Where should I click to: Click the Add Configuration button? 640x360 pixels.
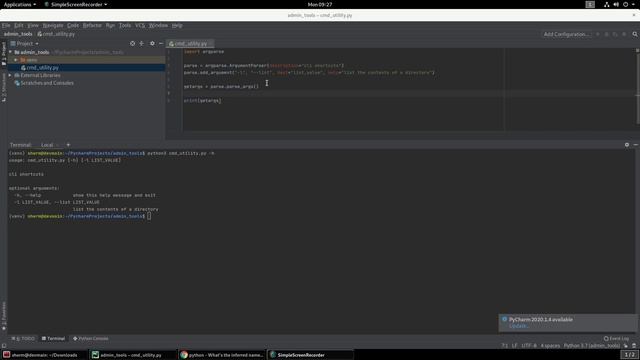[x=566, y=34]
